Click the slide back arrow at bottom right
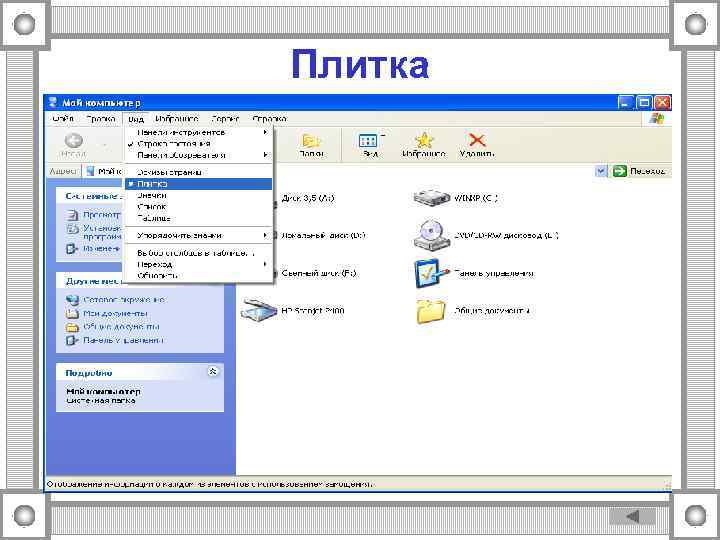The height and width of the screenshot is (540, 720). click(632, 516)
